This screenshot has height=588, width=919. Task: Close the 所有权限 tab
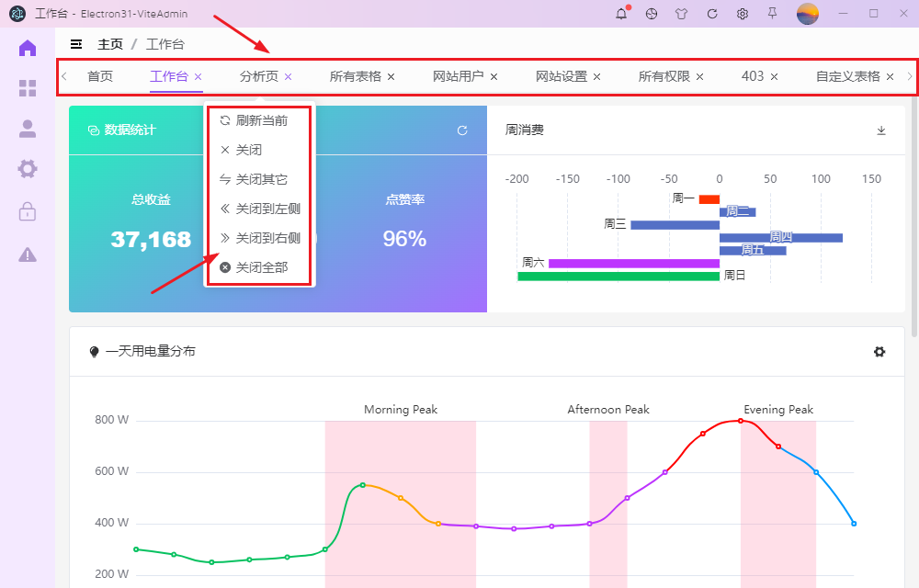point(699,77)
